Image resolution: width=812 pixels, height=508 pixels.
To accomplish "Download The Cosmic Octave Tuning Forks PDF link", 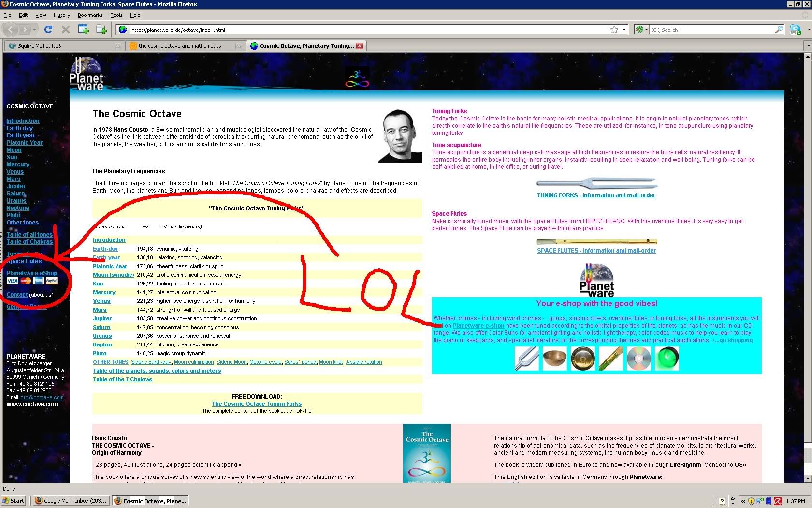I will (257, 404).
